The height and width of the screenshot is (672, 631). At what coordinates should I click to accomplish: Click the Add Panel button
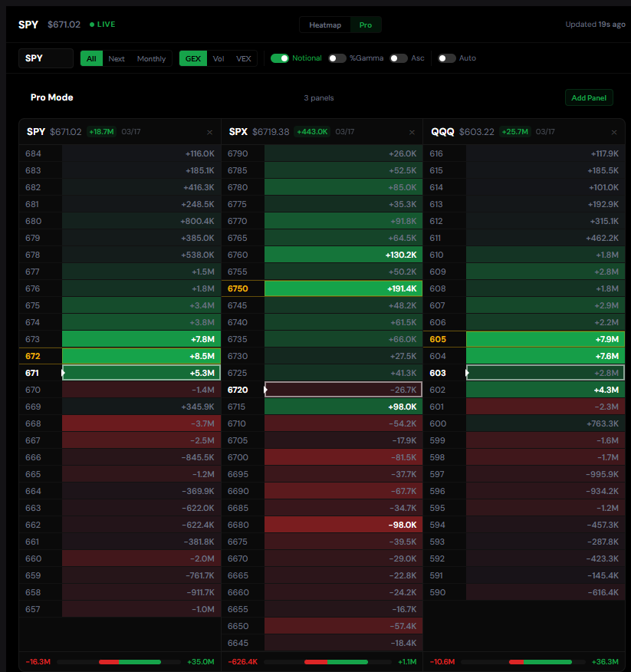589,97
